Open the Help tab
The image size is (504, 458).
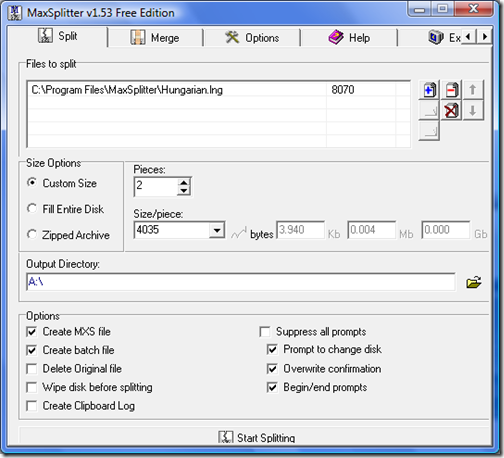tap(349, 38)
